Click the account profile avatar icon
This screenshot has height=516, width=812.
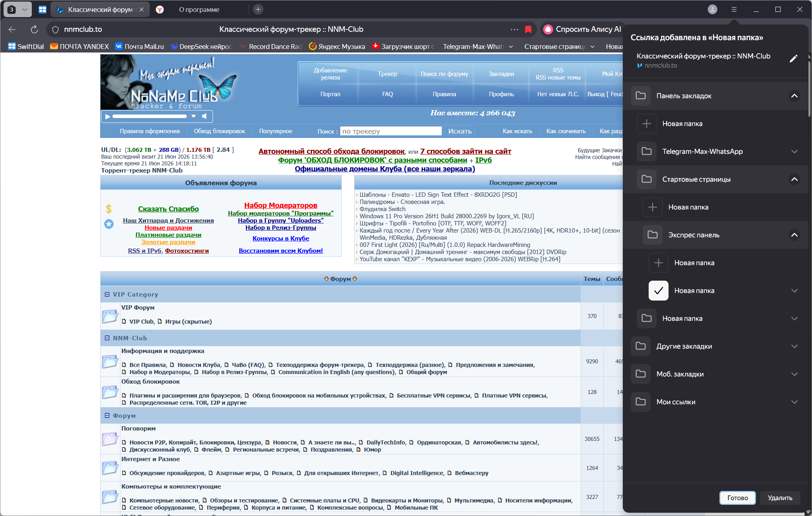tap(712, 9)
